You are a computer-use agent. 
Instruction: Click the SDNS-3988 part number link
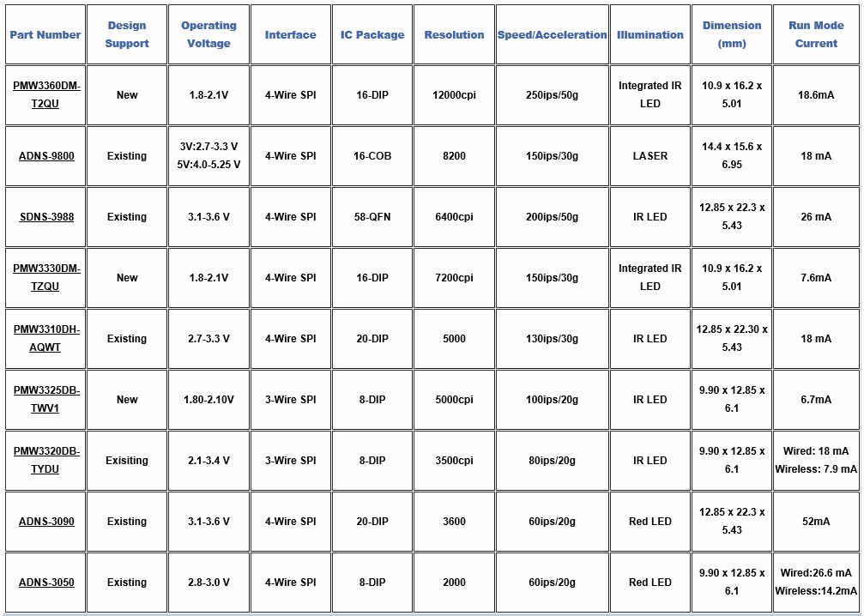coord(46,217)
